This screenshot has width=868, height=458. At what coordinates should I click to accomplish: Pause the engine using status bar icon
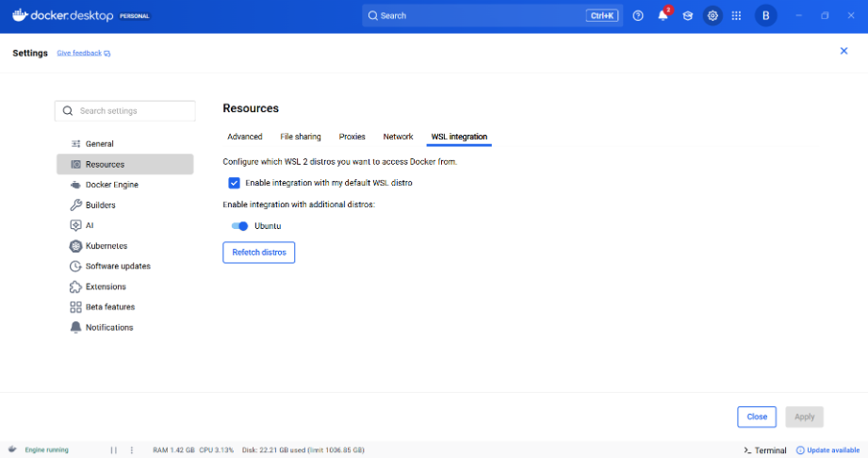pyautogui.click(x=113, y=450)
